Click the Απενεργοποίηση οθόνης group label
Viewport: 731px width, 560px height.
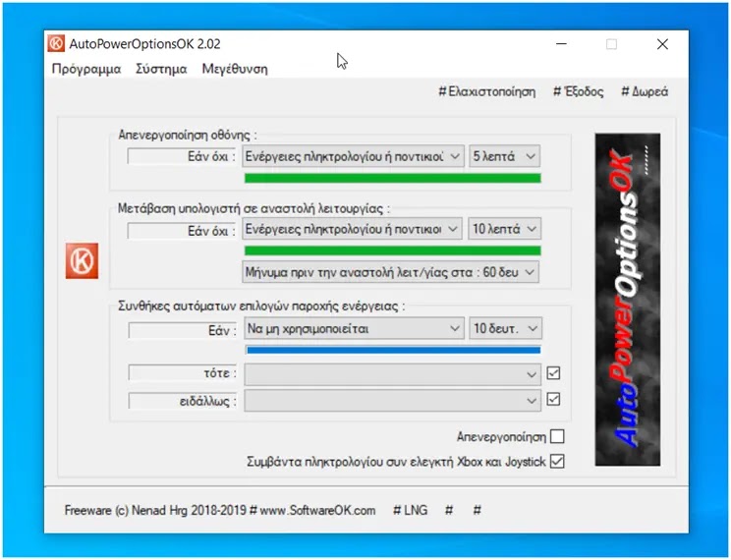(187, 135)
